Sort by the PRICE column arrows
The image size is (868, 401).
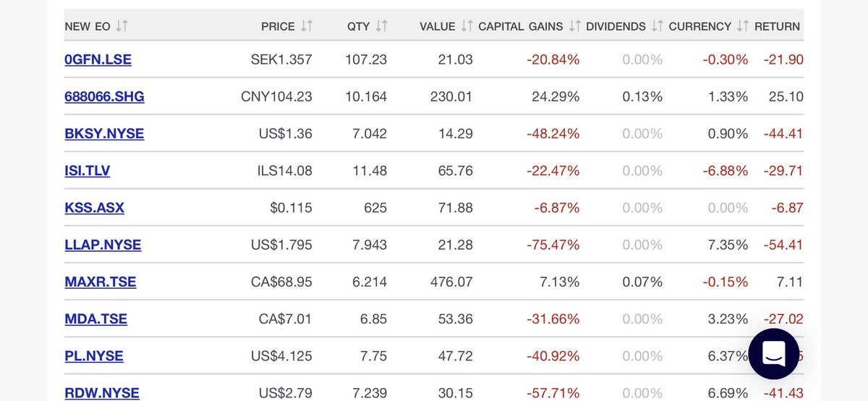click(307, 26)
